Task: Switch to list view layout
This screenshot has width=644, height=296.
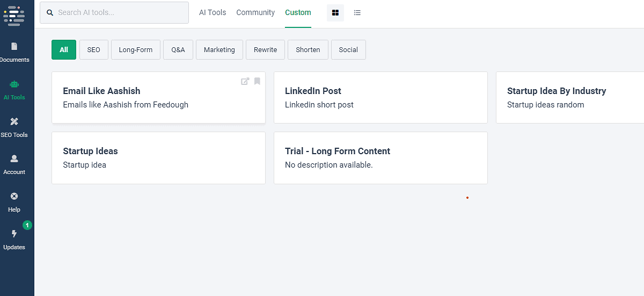Action: pos(357,13)
